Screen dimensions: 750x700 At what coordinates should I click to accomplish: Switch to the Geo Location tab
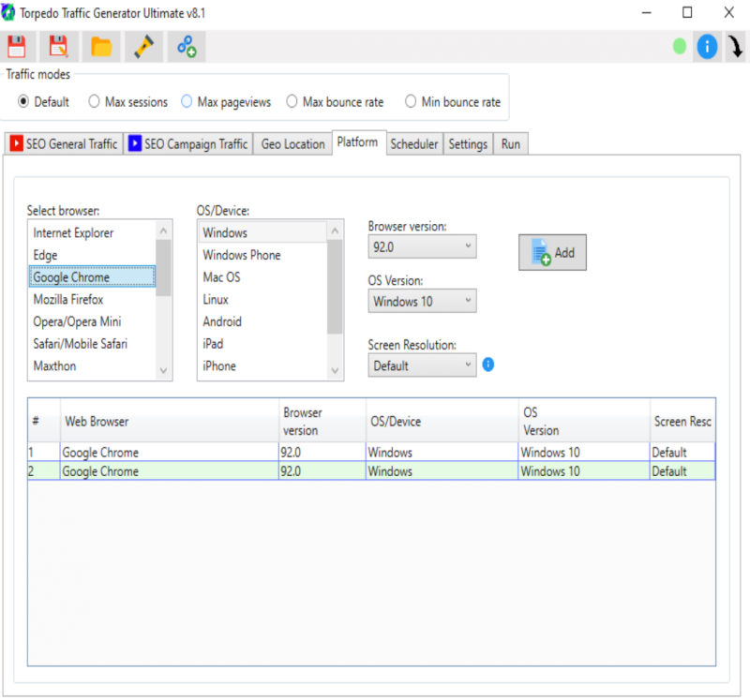[292, 143]
